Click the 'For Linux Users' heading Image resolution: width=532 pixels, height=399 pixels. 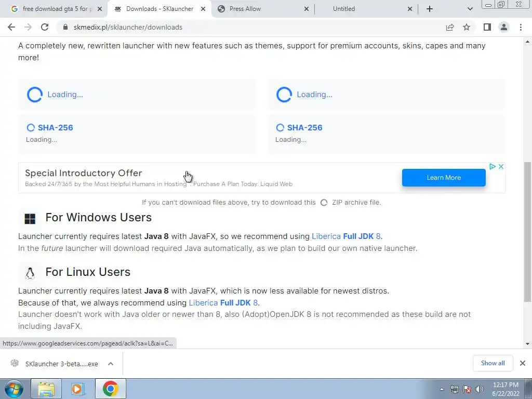88,272
